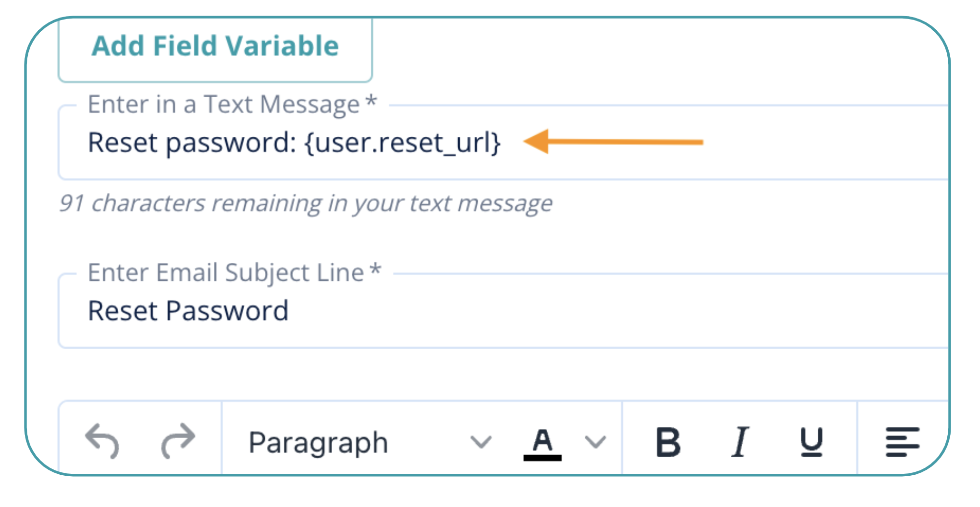The image size is (980, 507).
Task: Open the text alignment icon
Action: 902,442
